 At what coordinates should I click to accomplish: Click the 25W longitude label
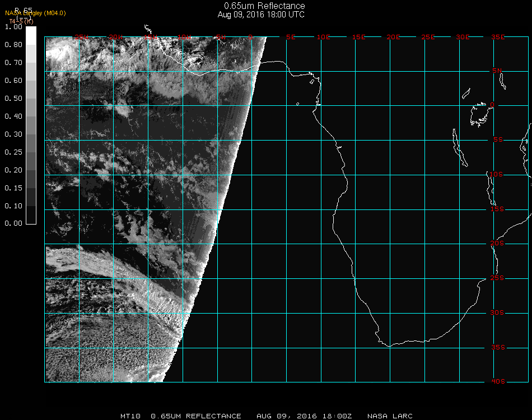81,38
